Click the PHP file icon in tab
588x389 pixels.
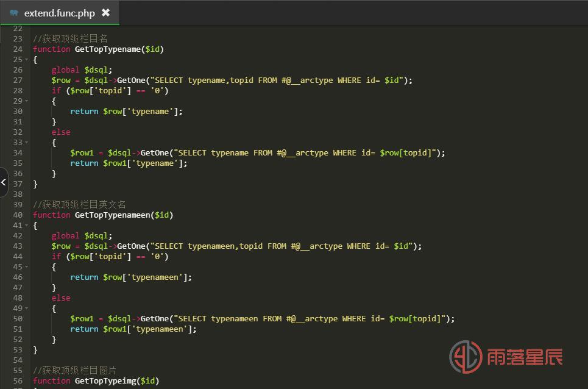pyautogui.click(x=14, y=13)
